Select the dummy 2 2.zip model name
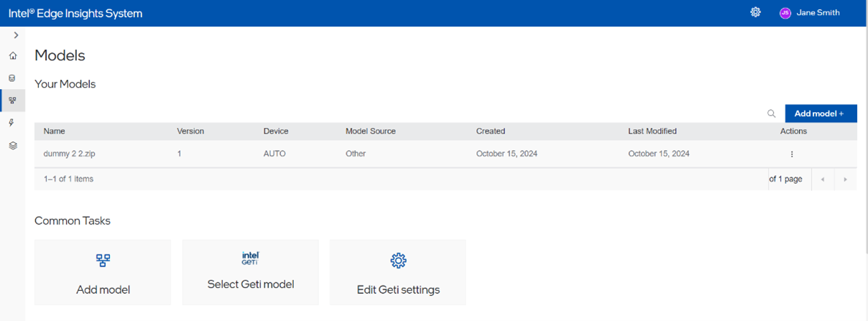Image resolution: width=868 pixels, height=321 pixels. pyautogui.click(x=70, y=154)
